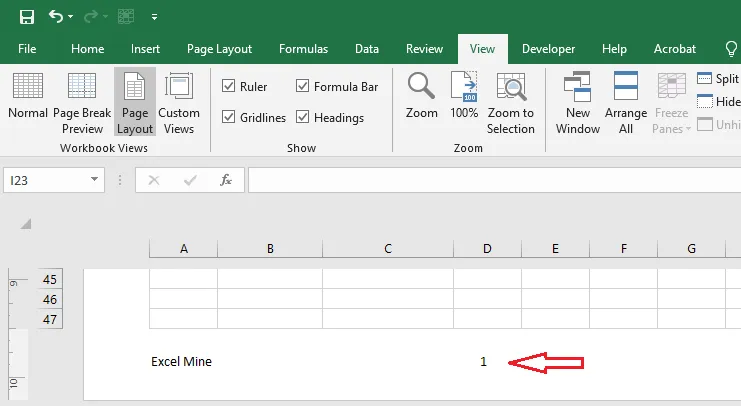Open the Page Layout ribbon tab
Image resolution: width=741 pixels, height=406 pixels.
219,49
